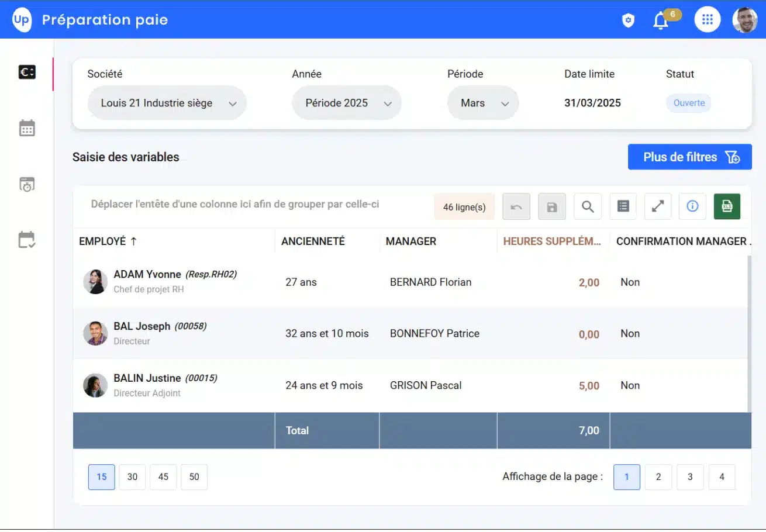This screenshot has height=532, width=766.
Task: Click the info icon in the table toolbar
Action: coord(692,206)
